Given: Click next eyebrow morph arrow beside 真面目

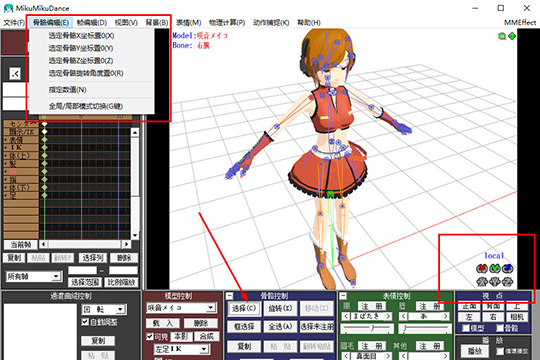Looking at the screenshot, I should pyautogui.click(x=388, y=356).
